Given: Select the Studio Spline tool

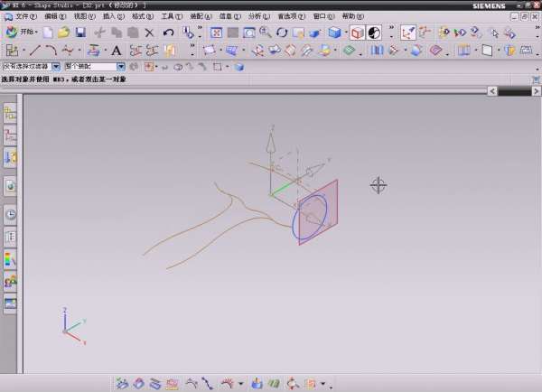Looking at the screenshot, I should click(x=68, y=51).
